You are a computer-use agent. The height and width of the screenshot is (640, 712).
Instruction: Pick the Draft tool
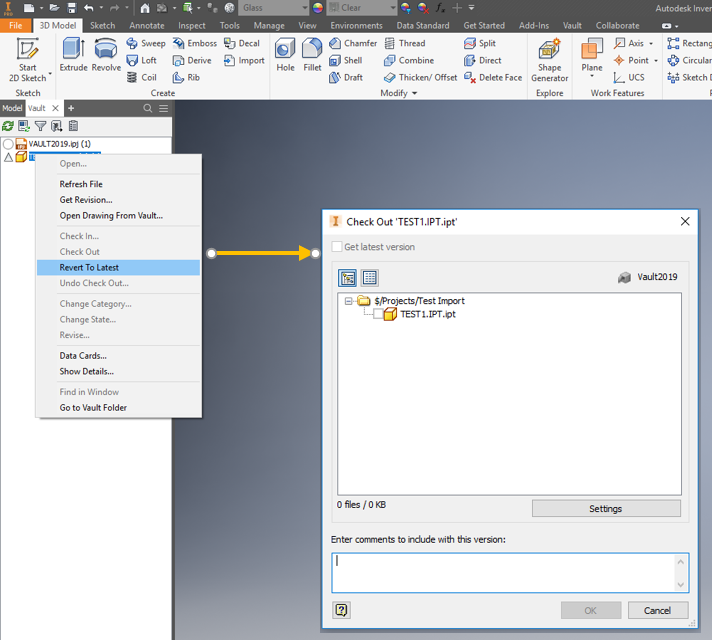pyautogui.click(x=346, y=77)
